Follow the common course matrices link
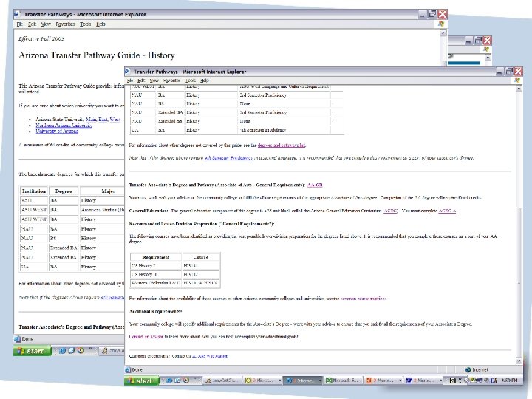 363,299
